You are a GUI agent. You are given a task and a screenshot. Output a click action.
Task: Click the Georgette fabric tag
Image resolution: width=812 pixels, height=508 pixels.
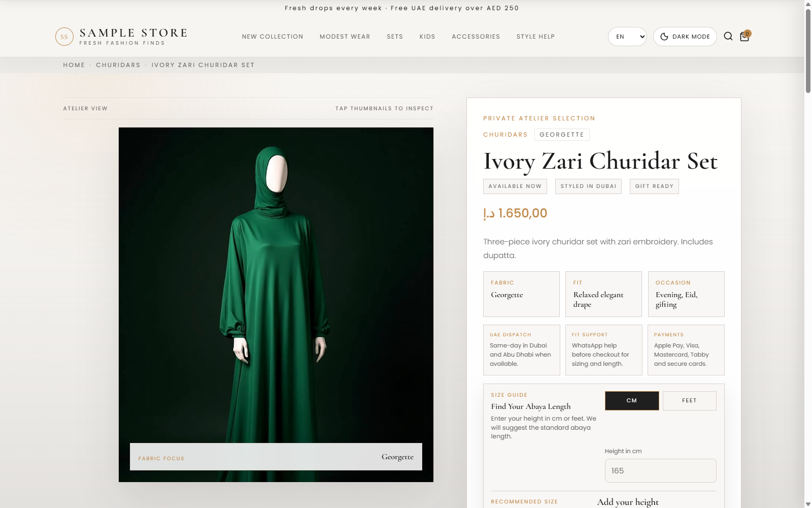point(562,135)
